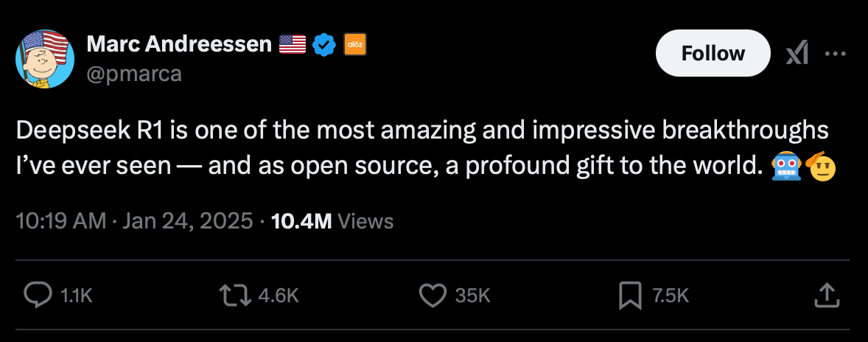Click the blue verified checkmark badge
The image size is (868, 342).
[324, 45]
